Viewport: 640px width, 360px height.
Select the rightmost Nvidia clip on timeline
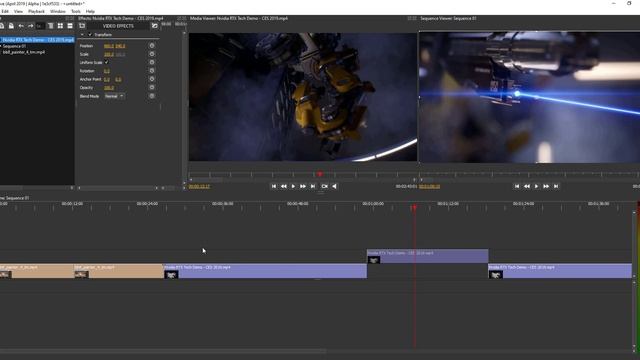tap(560, 271)
